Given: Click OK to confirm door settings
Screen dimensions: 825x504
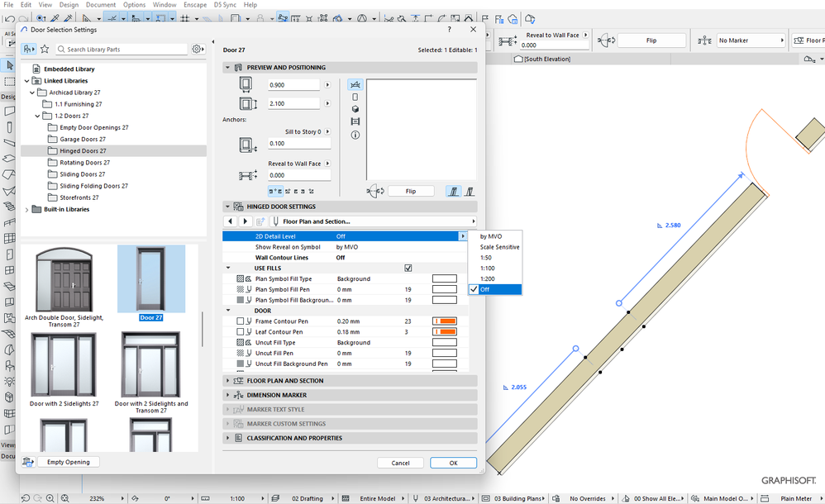Looking at the screenshot, I should [454, 463].
